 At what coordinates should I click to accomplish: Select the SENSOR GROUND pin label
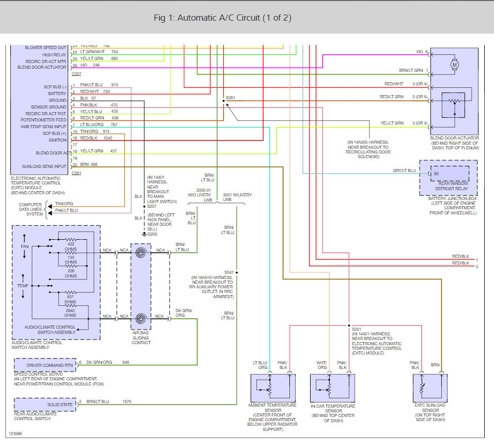pyautogui.click(x=49, y=107)
